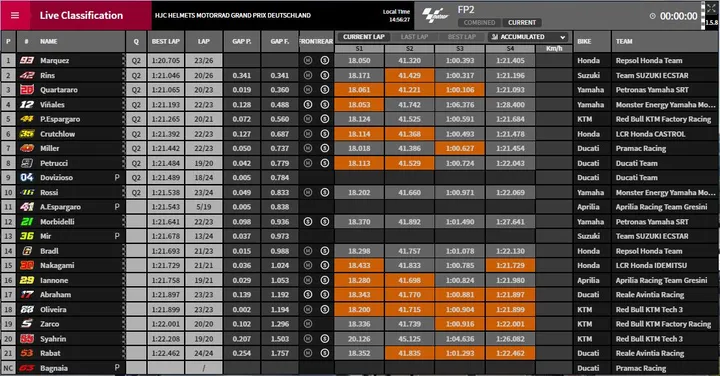Click Oliveira's number 88 badge
Viewport: 720px width, 376px height.
(x=27, y=309)
